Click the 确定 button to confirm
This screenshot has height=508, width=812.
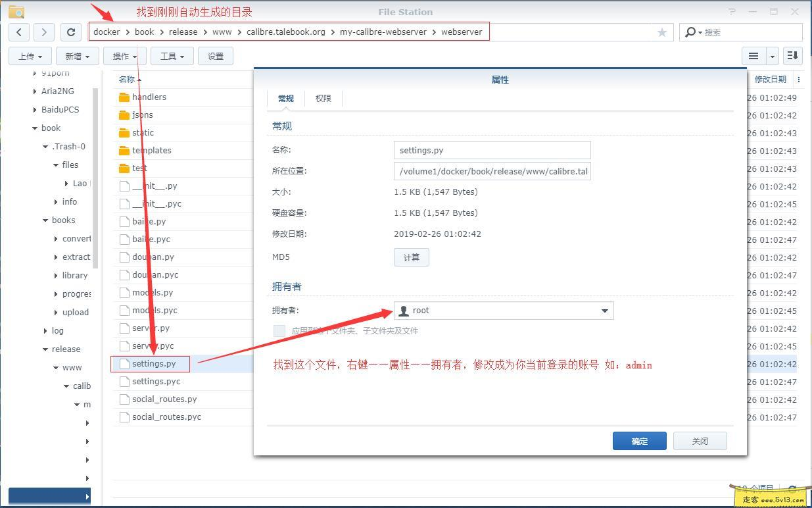tap(638, 440)
